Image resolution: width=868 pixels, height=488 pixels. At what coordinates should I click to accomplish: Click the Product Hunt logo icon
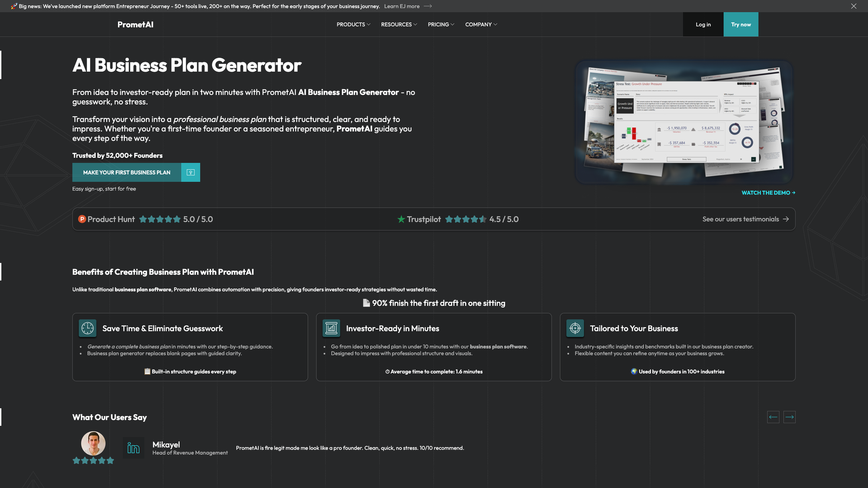click(x=82, y=219)
